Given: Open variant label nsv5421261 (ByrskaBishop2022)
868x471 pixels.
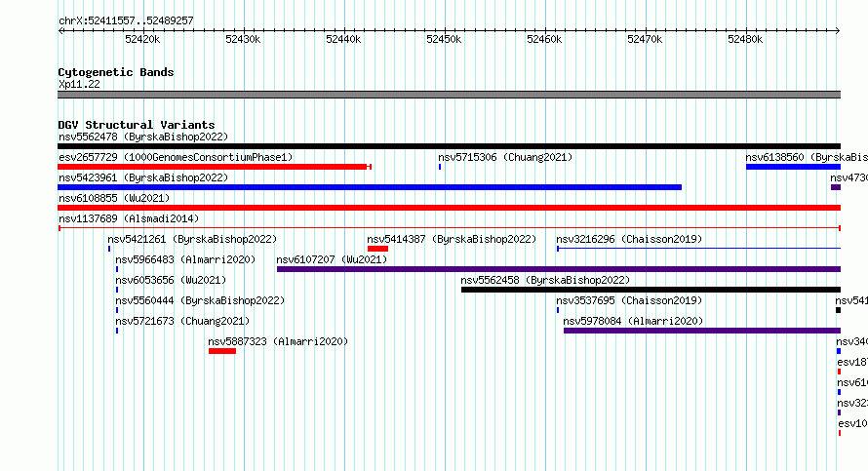Looking at the screenshot, I should tap(192, 239).
